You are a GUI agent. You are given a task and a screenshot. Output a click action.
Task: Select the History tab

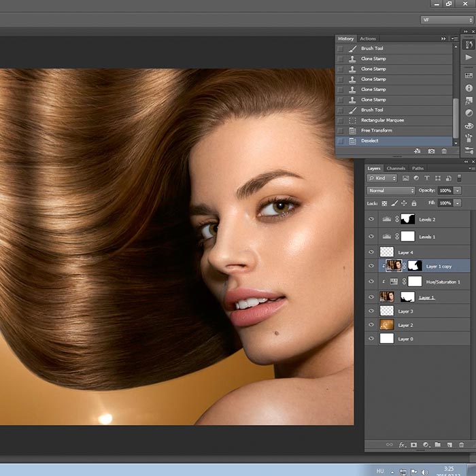click(345, 39)
